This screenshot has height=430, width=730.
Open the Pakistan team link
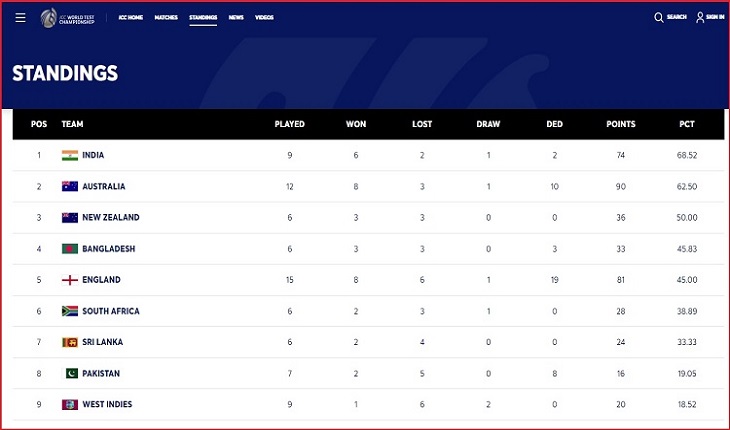click(x=101, y=373)
